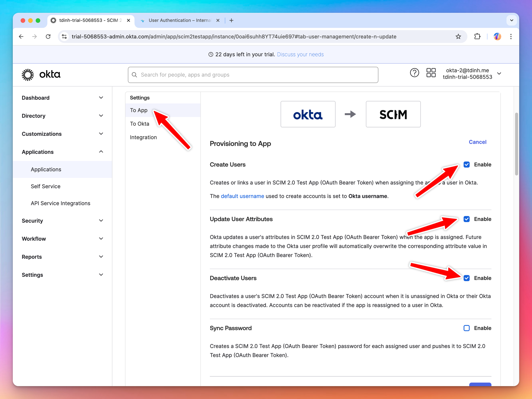Toggle Deactivate Users Enable checkbox

[467, 278]
